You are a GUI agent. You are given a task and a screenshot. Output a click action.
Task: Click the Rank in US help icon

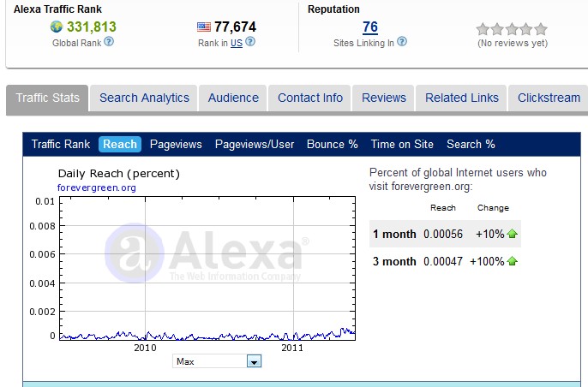coord(250,42)
